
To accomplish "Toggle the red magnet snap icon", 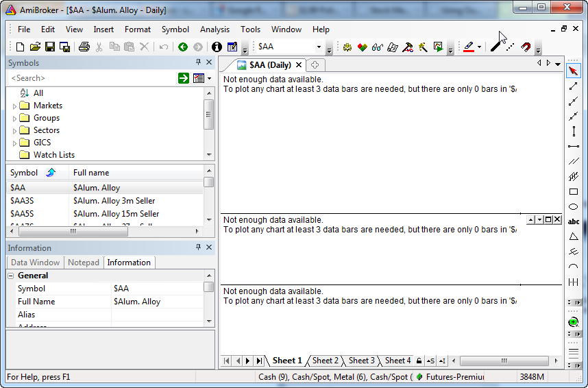I will (x=526, y=47).
